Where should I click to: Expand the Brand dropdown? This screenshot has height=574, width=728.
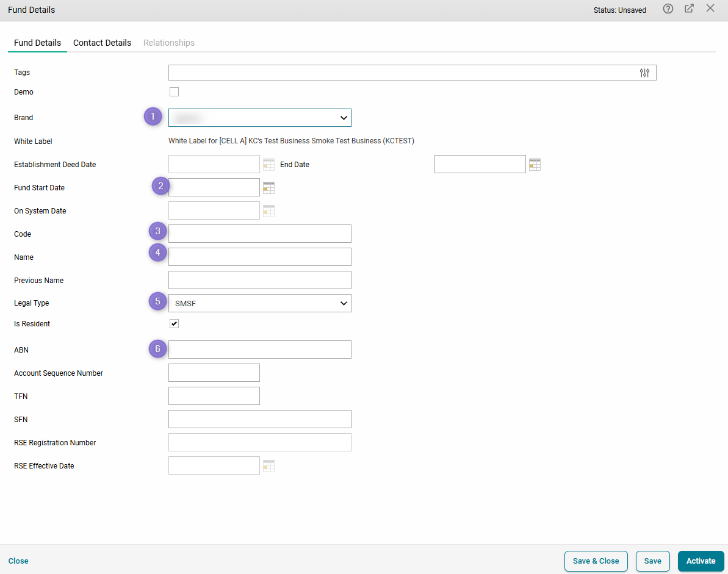click(259, 118)
